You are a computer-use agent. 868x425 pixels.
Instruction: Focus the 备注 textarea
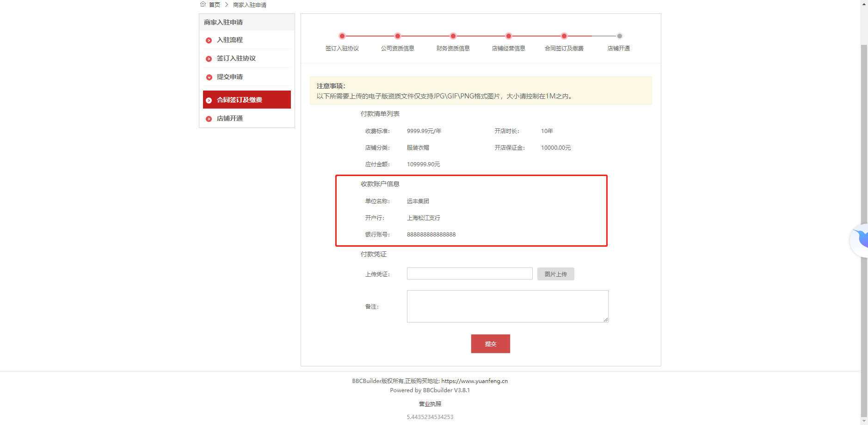[508, 306]
